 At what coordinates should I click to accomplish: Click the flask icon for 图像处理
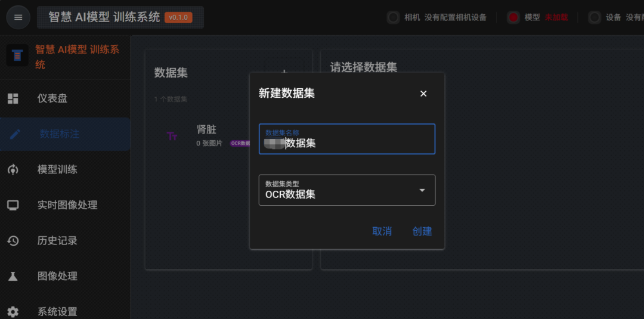(x=13, y=276)
